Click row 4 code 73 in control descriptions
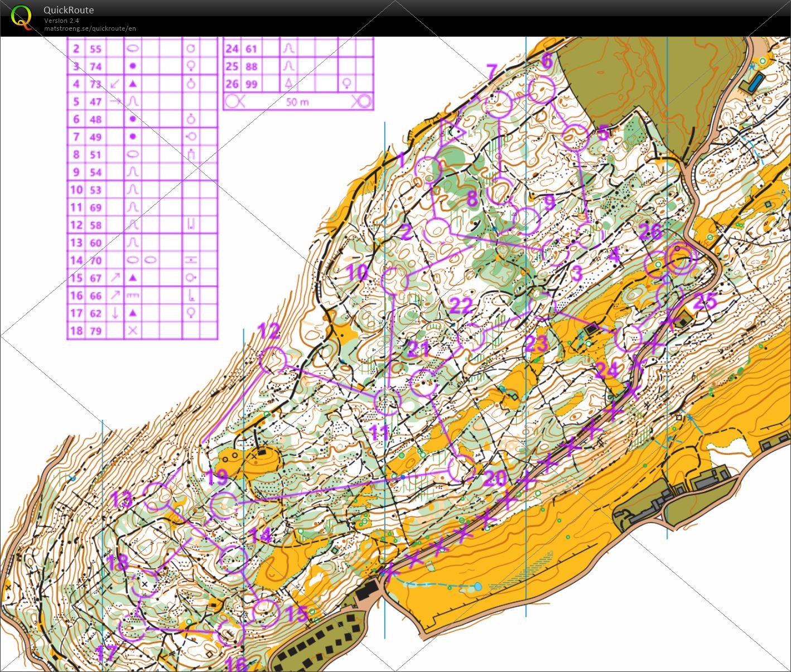Image resolution: width=791 pixels, height=672 pixels. pos(95,84)
